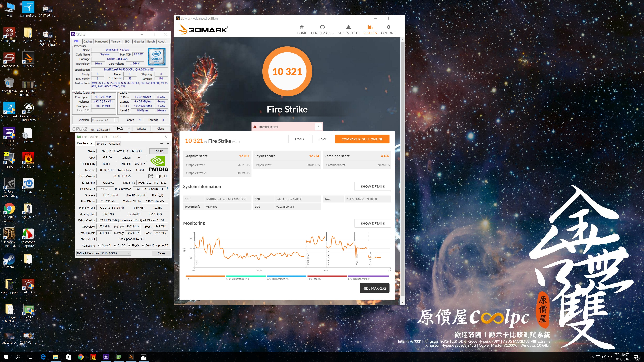Switch to the Sensors tab in GPU-Z
The height and width of the screenshot is (362, 644).
101,143
